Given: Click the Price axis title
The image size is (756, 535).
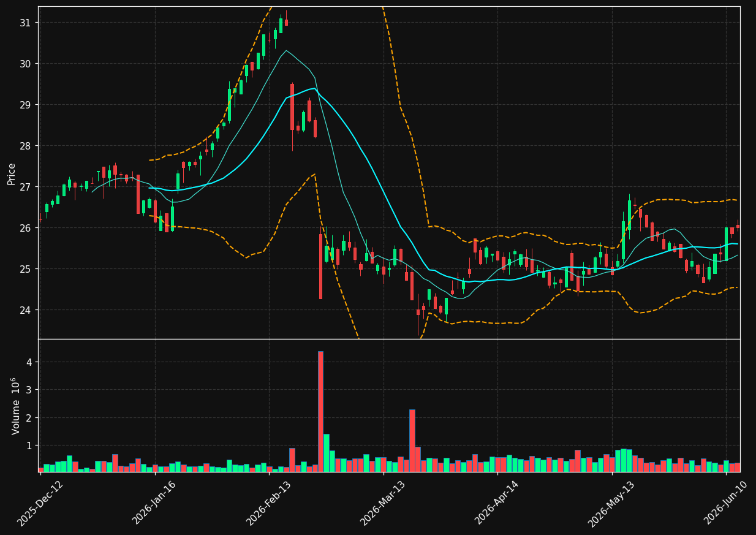Looking at the screenshot, I should point(12,173).
